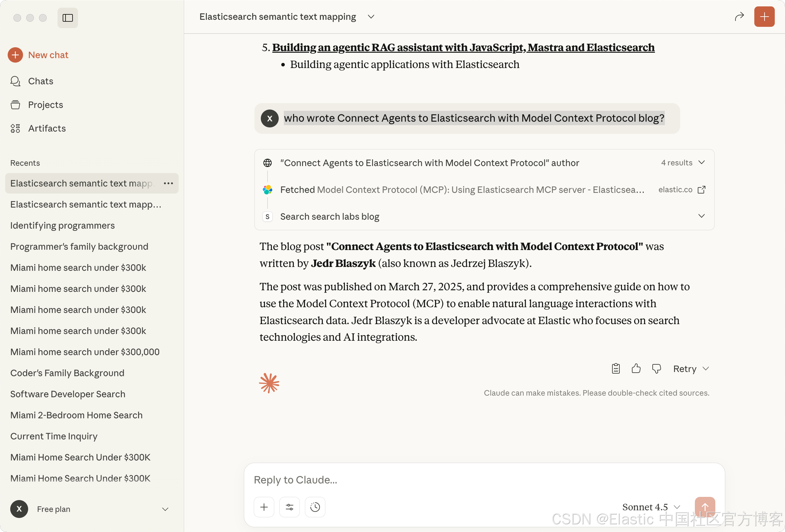Image resolution: width=785 pixels, height=532 pixels.
Task: Expand the 4 results search chevron
Action: 702,163
